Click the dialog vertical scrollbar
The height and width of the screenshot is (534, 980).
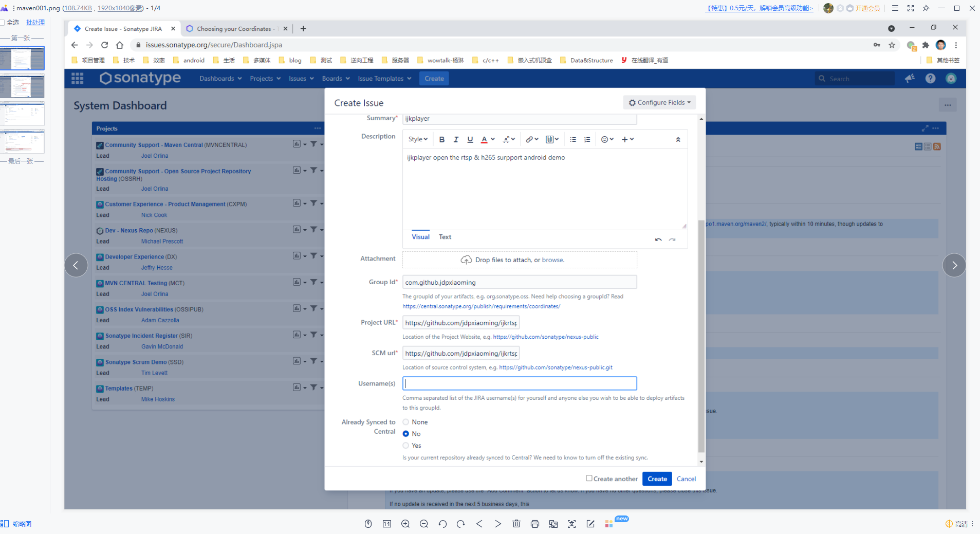[x=701, y=336]
